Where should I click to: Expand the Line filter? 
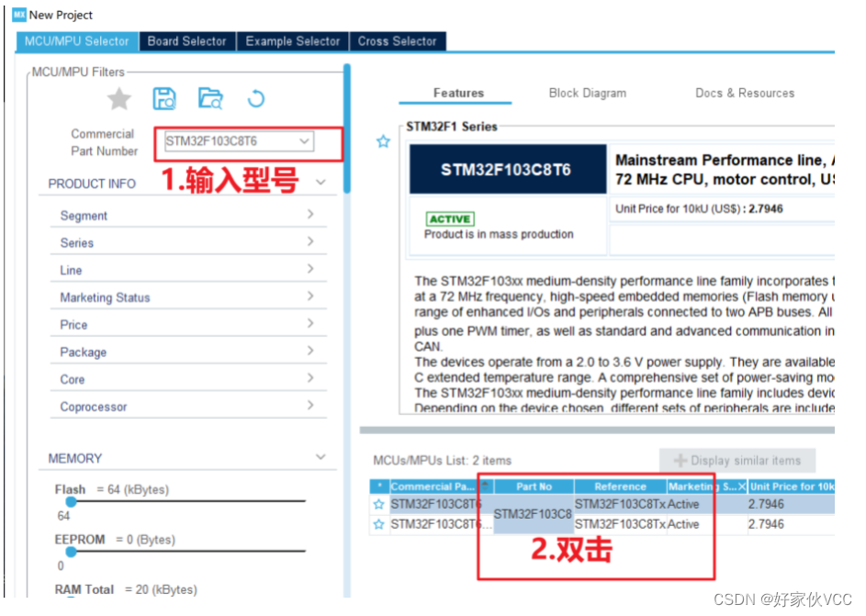pyautogui.click(x=310, y=269)
